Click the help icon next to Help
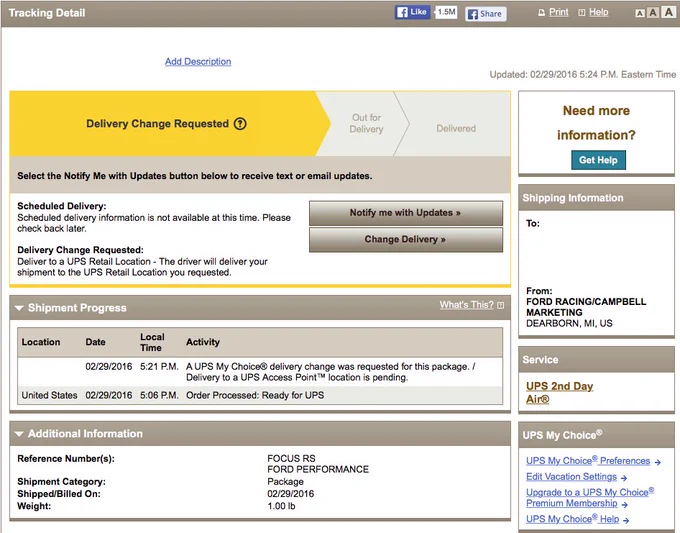 coord(582,13)
